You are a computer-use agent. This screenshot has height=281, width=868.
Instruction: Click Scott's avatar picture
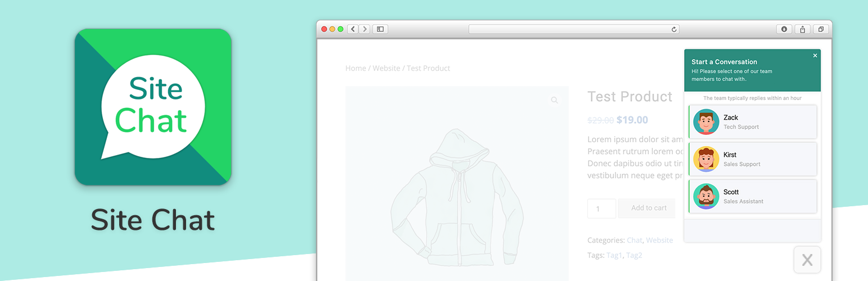[x=706, y=196]
